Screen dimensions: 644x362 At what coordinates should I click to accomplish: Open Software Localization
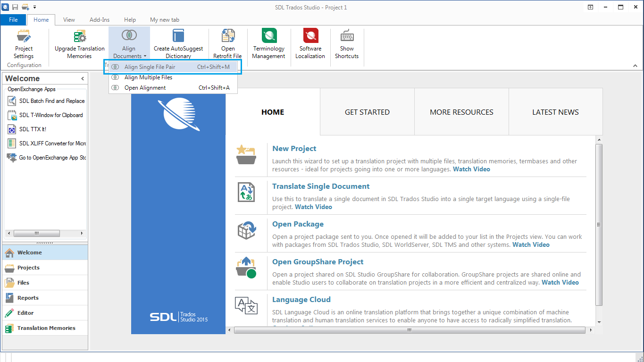(x=310, y=44)
